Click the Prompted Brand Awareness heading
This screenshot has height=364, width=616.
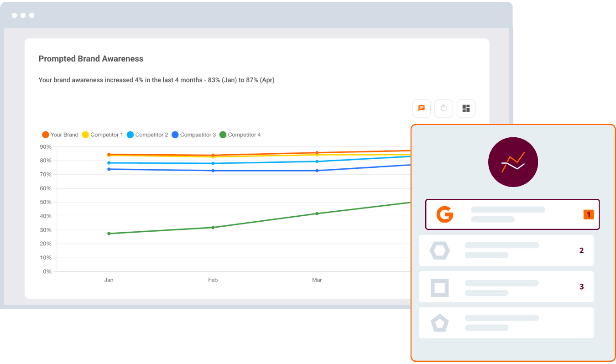(x=90, y=58)
